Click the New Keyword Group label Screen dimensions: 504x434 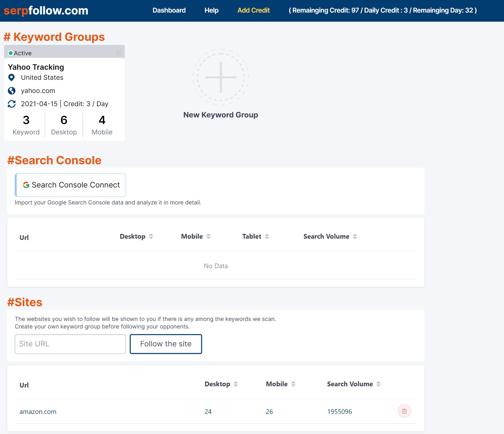click(221, 115)
